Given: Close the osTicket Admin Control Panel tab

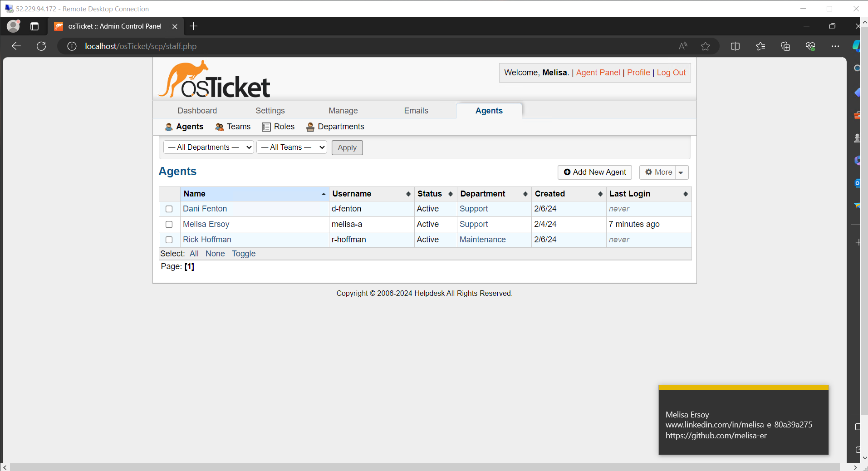Looking at the screenshot, I should pyautogui.click(x=175, y=26).
